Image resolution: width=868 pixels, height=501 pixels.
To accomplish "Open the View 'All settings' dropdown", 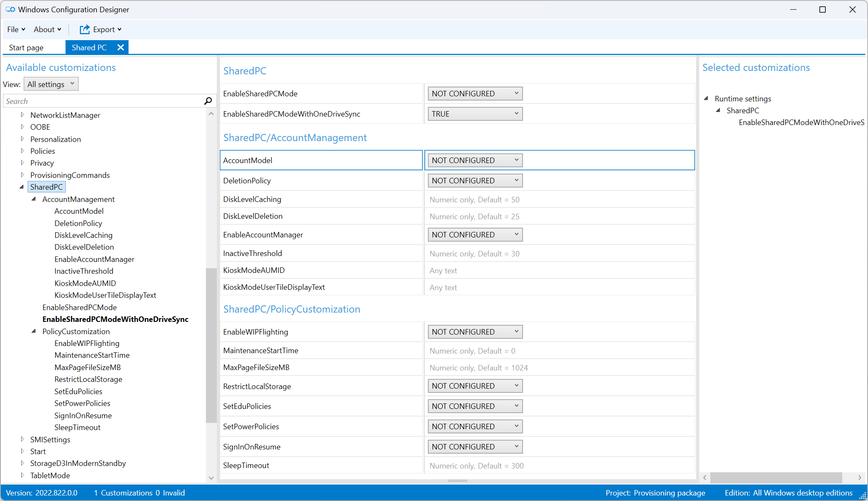I will pyautogui.click(x=51, y=84).
